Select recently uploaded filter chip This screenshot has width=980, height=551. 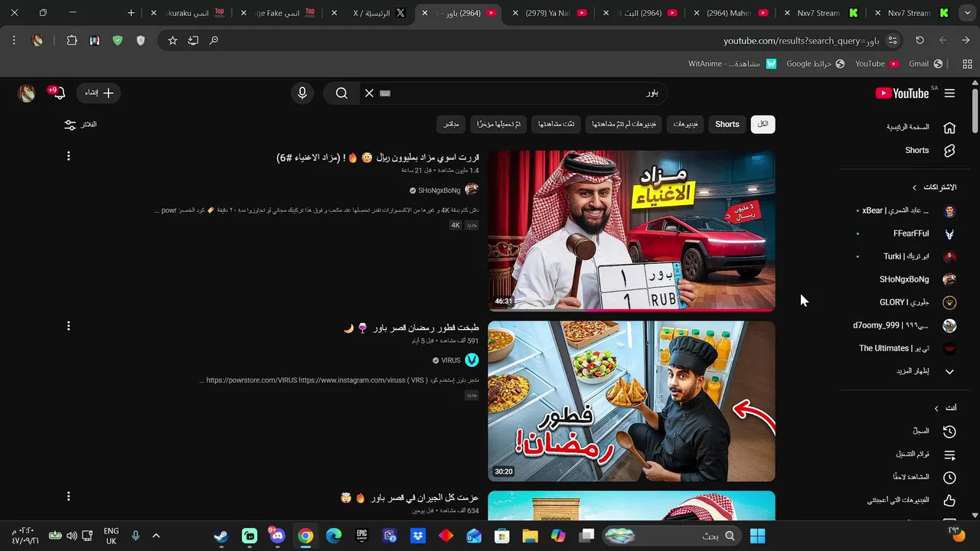[x=498, y=124]
